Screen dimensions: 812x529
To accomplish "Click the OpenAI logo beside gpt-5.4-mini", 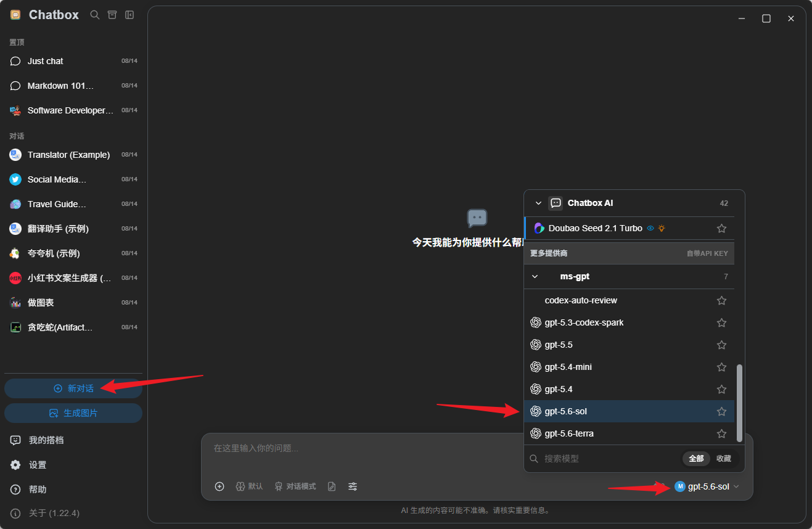I will [x=536, y=367].
